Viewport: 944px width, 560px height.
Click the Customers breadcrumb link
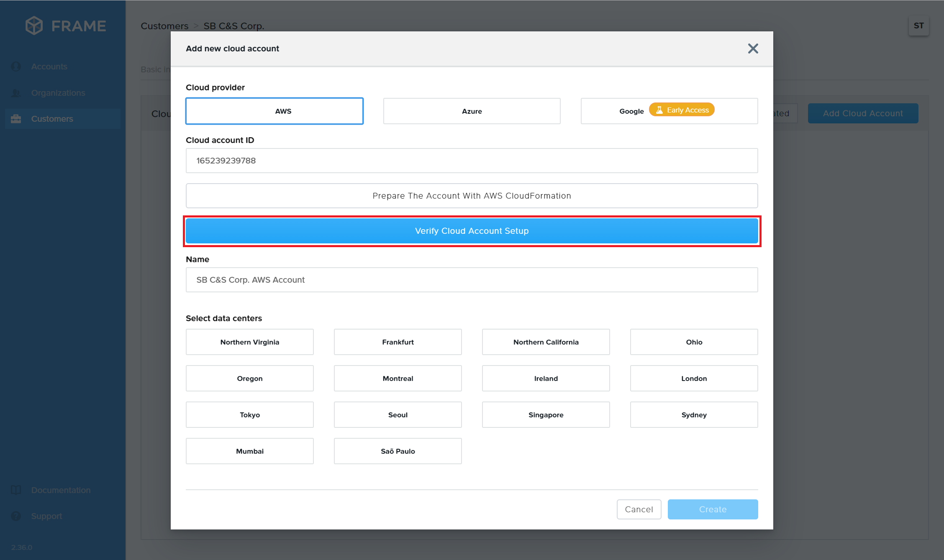(x=164, y=26)
